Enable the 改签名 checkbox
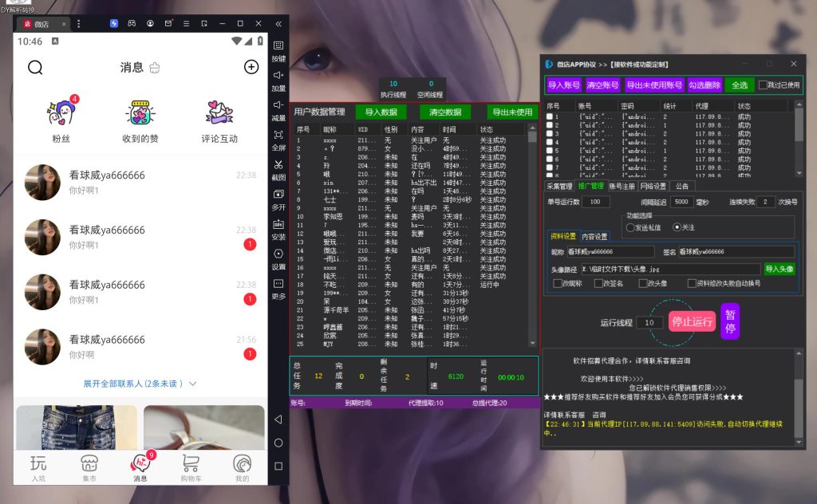The image size is (817, 504). click(598, 283)
